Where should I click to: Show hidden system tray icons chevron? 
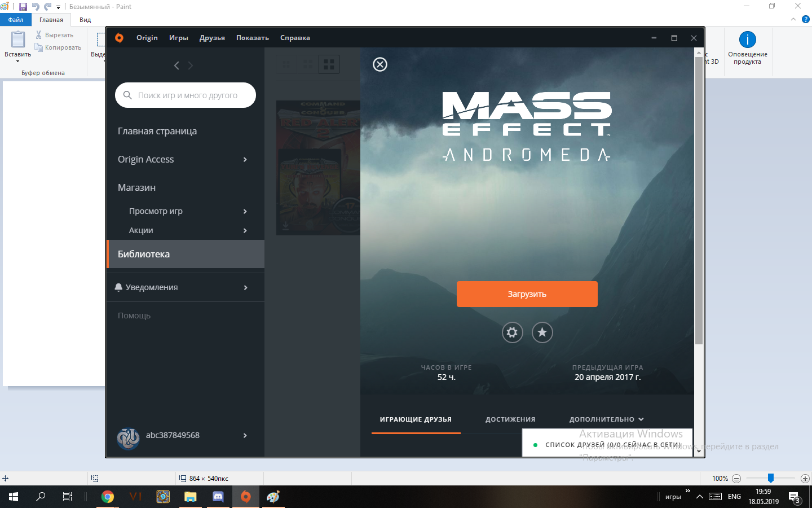coord(699,497)
